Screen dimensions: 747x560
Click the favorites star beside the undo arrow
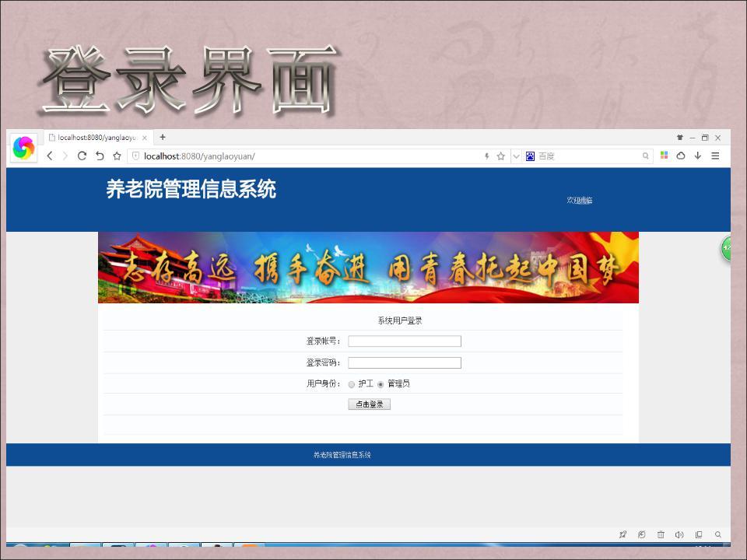pyautogui.click(x=117, y=156)
